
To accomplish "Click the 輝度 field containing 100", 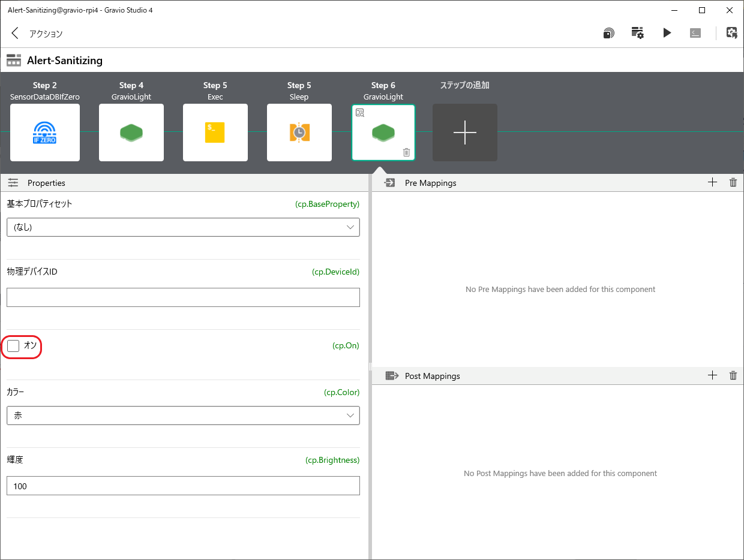I will tap(183, 486).
